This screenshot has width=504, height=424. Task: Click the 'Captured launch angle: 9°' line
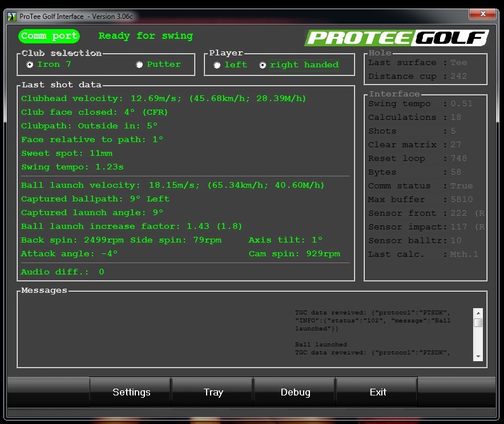[92, 212]
